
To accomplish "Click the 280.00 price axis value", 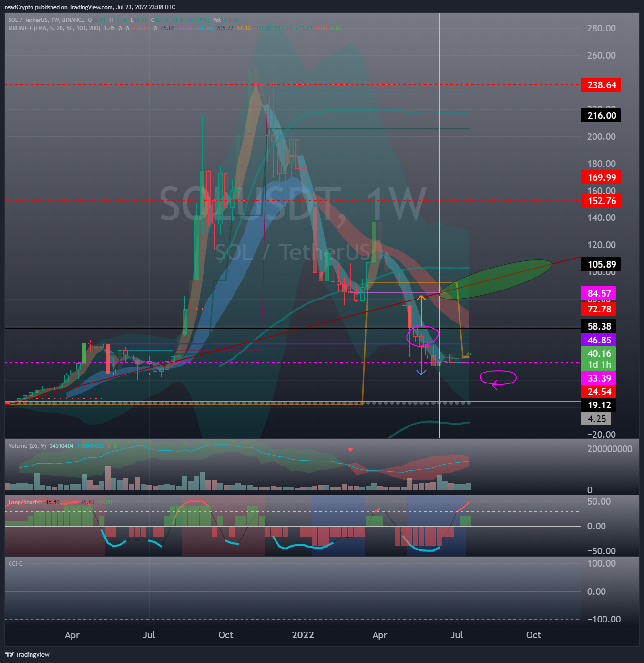I will 601,28.
